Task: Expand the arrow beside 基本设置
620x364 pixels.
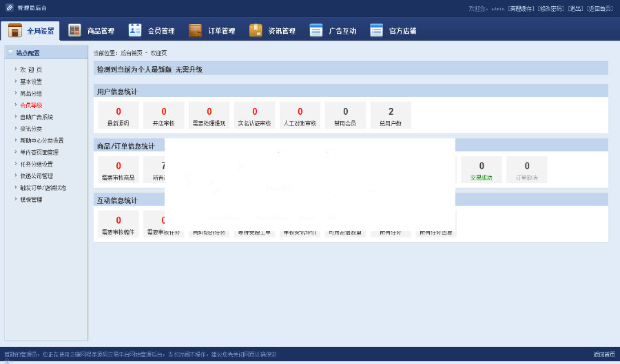Action: [15, 81]
